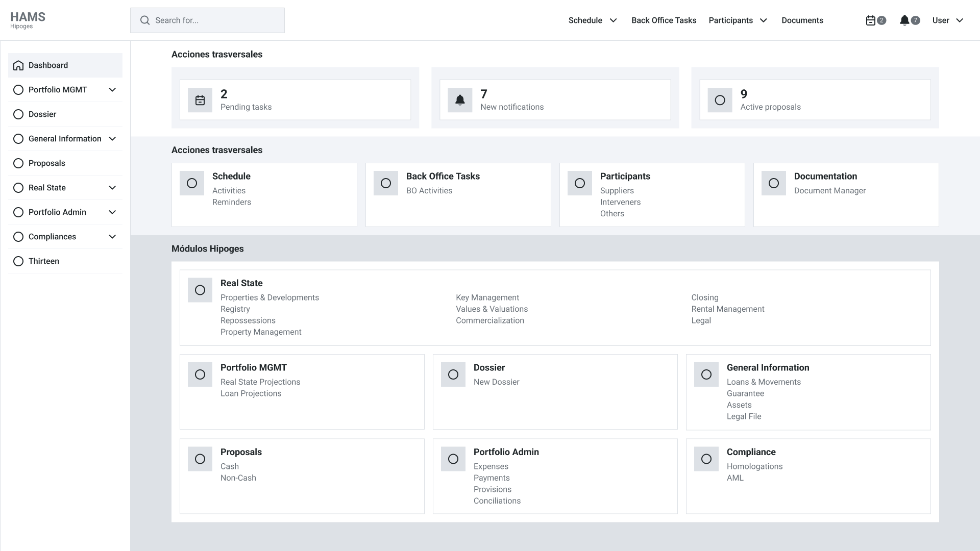Viewport: 980px width, 551px height.
Task: Click the Pending tasks calendar icon
Action: click(x=200, y=100)
